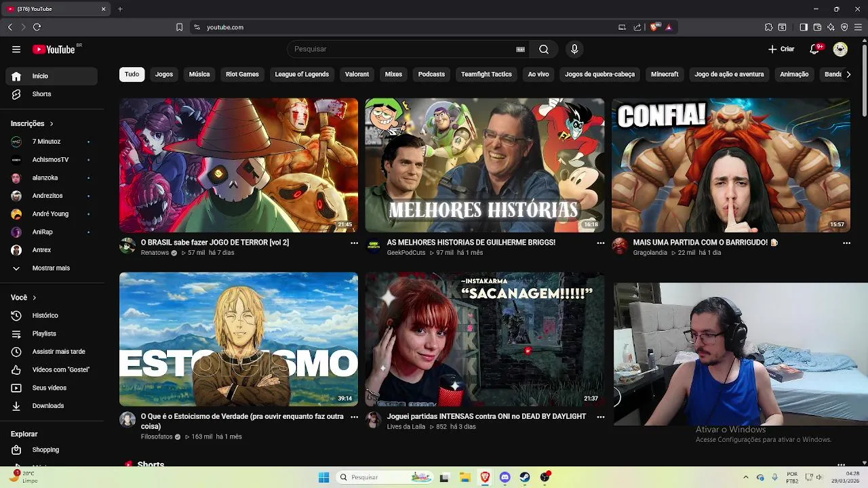Open Shorts from the sidebar

tap(52, 94)
